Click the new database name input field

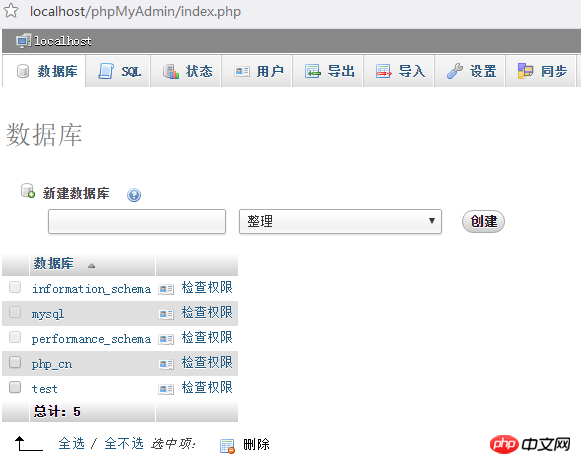coord(137,221)
